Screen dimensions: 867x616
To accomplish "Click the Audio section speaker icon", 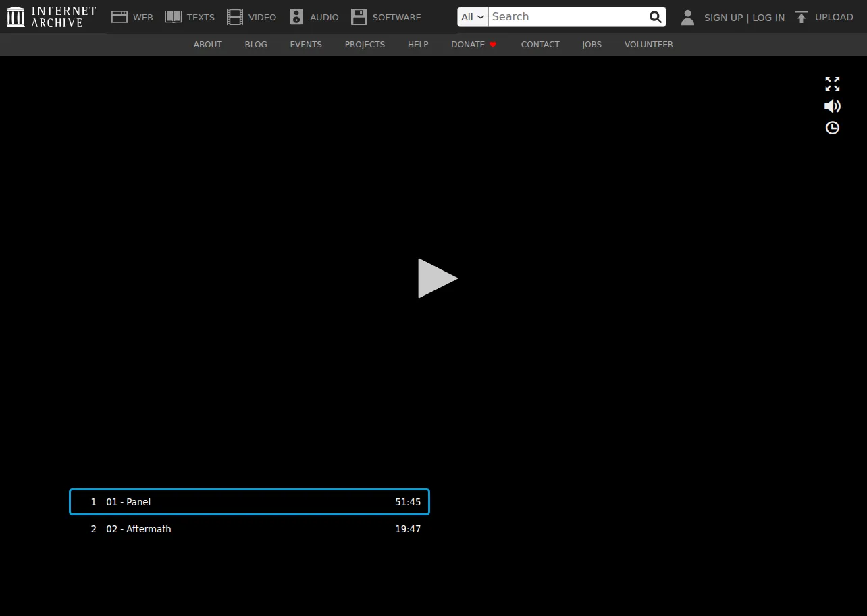I will [296, 17].
